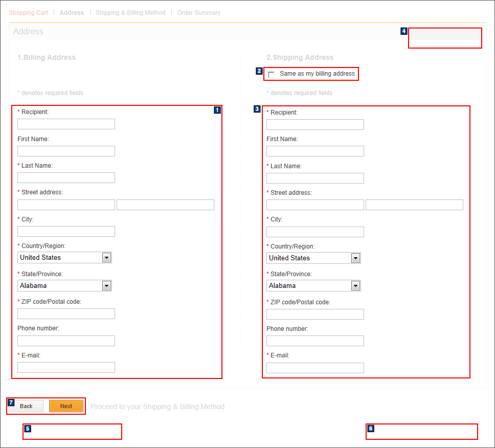
Task: Go to the Shopping Cart step
Action: (28, 12)
